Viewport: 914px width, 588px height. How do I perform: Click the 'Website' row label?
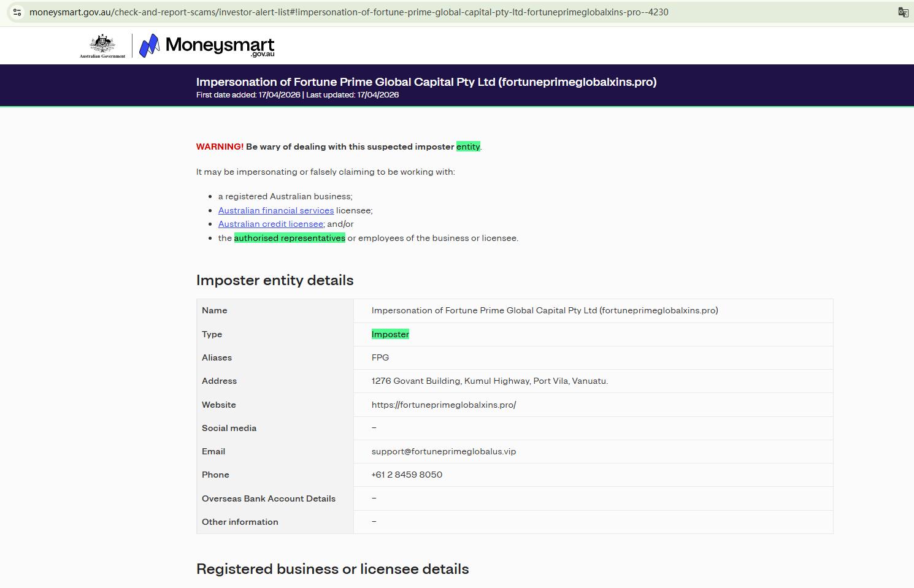219,405
